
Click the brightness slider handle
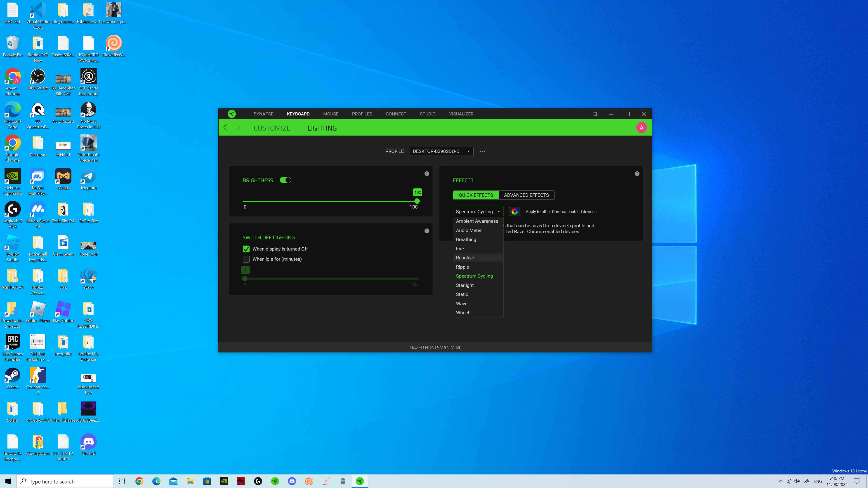(417, 201)
